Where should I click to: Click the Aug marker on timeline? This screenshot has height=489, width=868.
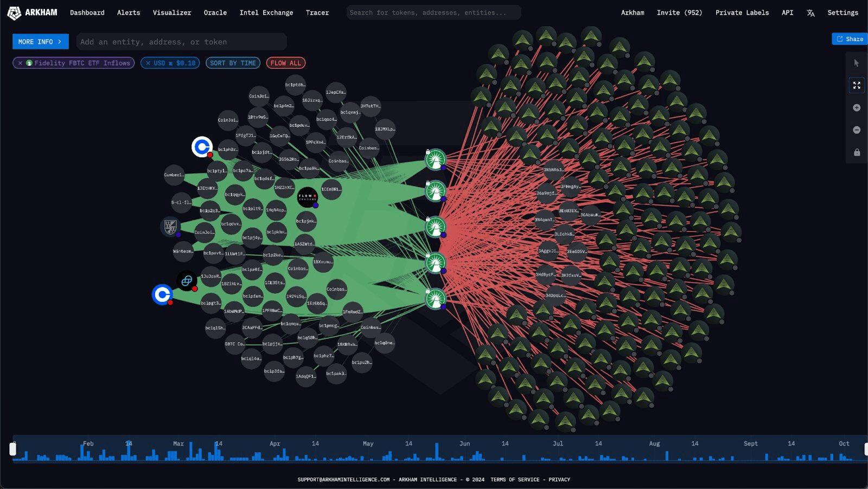point(654,443)
